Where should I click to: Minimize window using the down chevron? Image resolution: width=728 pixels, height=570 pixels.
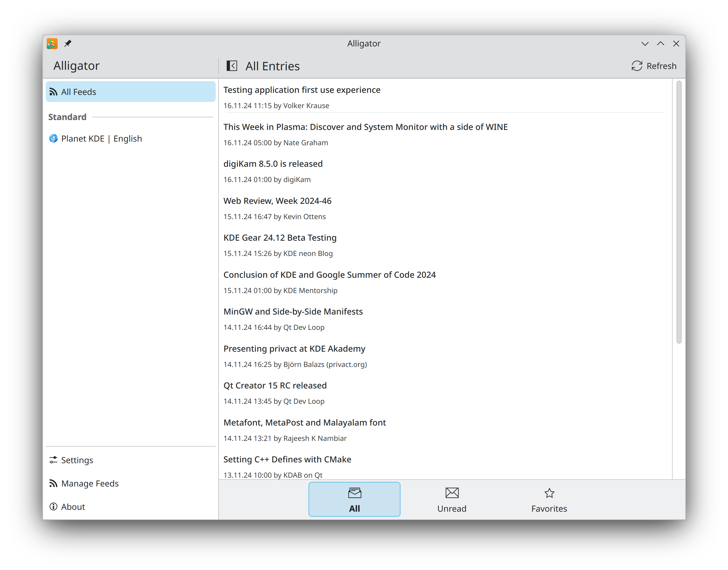645,43
